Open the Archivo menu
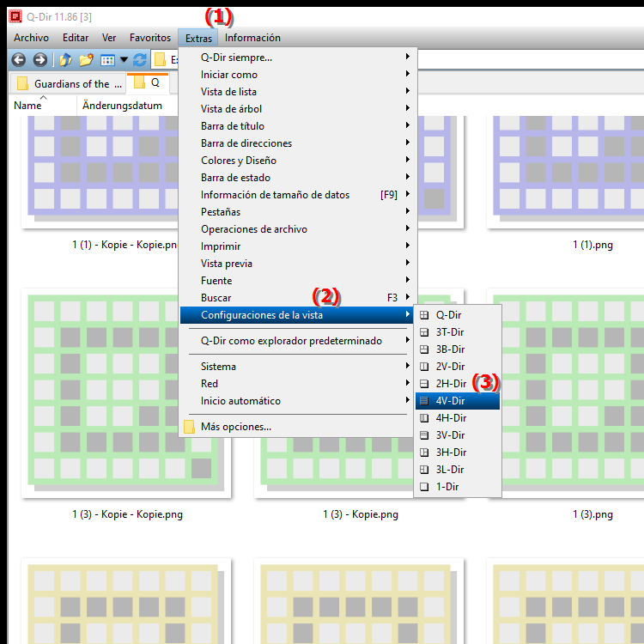644x644 pixels. click(31, 38)
